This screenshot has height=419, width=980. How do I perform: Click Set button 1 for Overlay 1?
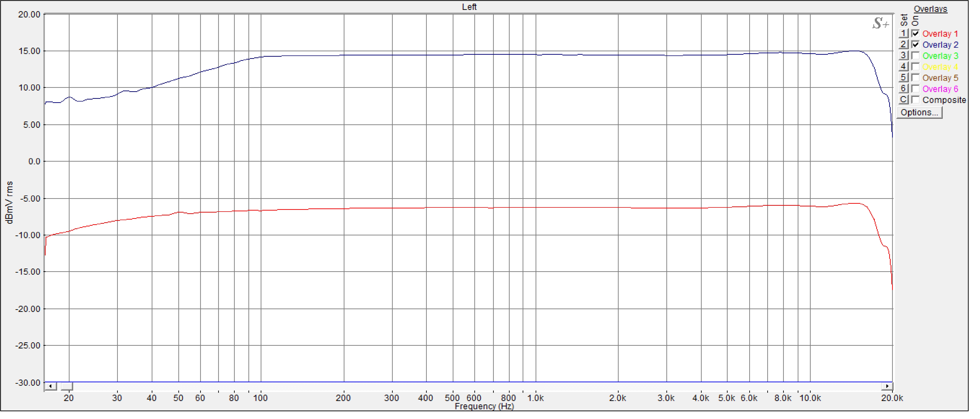tap(904, 33)
